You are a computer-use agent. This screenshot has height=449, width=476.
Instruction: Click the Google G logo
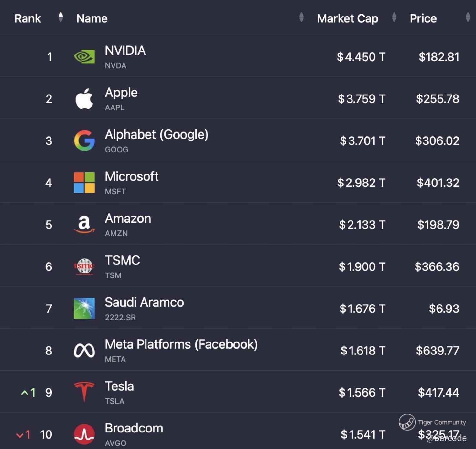(84, 140)
